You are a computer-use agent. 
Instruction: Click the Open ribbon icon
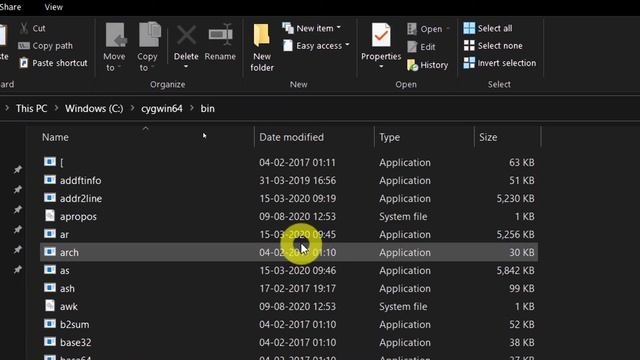click(412, 29)
